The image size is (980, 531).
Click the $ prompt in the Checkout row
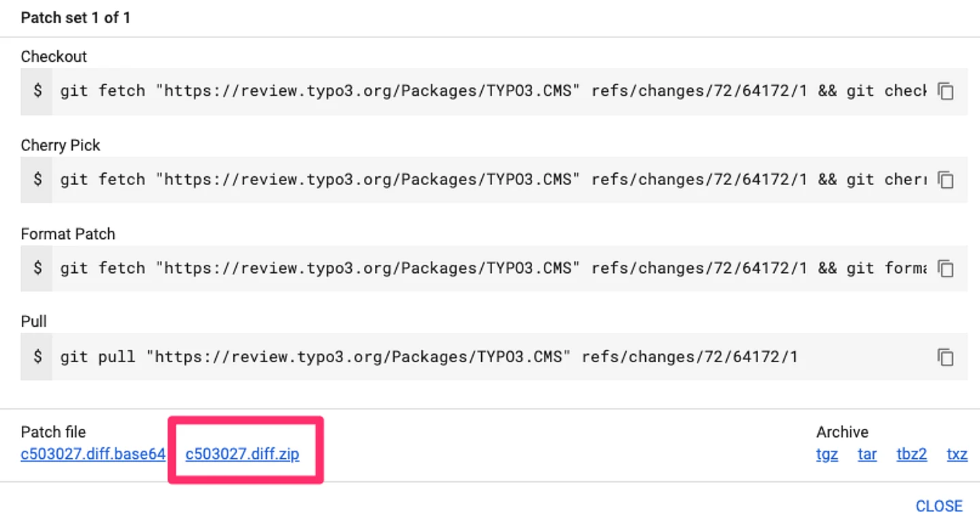coord(37,91)
